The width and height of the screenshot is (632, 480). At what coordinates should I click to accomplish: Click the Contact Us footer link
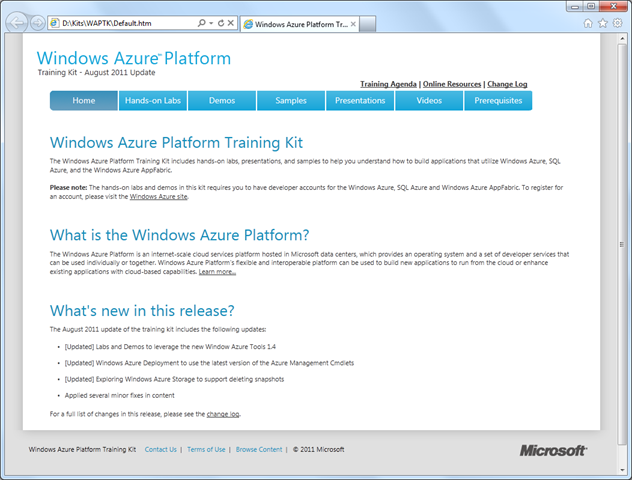(160, 449)
